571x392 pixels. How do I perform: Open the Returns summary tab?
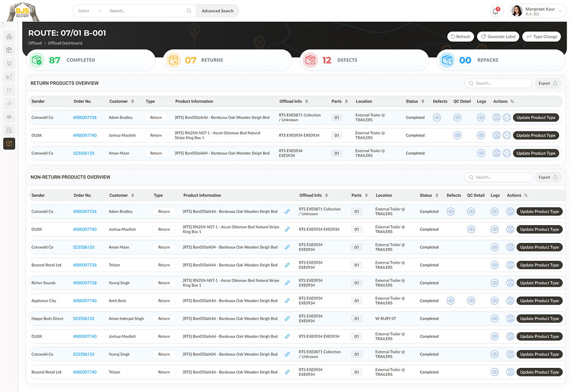point(228,60)
